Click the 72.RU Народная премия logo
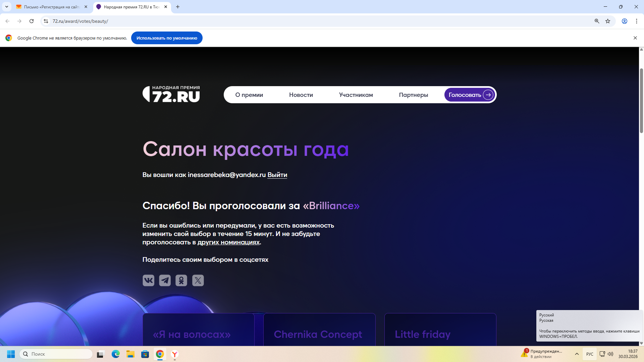The image size is (644, 362). [x=171, y=94]
